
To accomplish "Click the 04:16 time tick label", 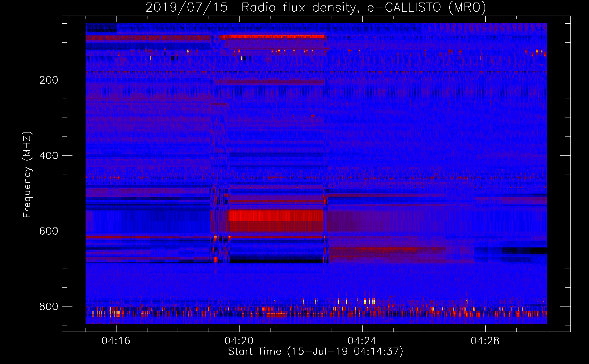I will [x=116, y=341].
